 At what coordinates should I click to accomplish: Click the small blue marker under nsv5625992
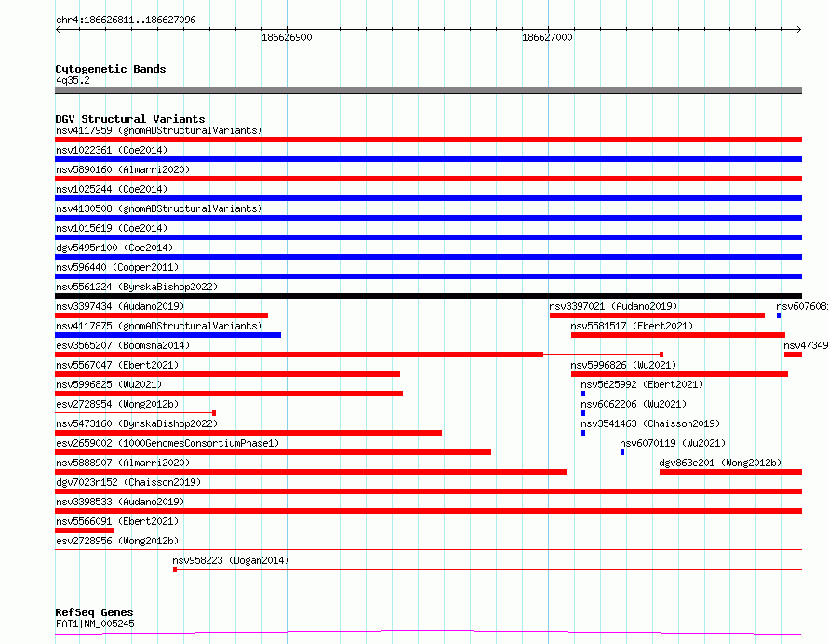(x=583, y=394)
